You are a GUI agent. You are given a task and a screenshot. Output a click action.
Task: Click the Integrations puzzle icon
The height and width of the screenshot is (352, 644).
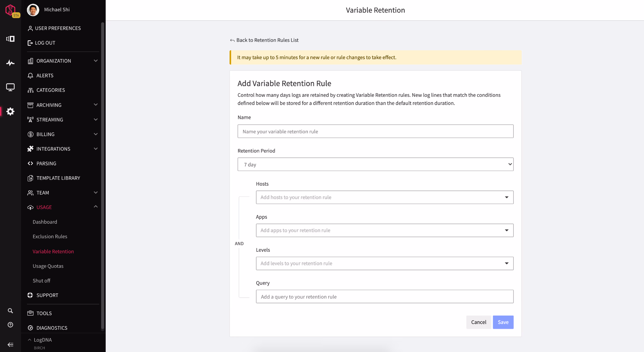pyautogui.click(x=30, y=149)
